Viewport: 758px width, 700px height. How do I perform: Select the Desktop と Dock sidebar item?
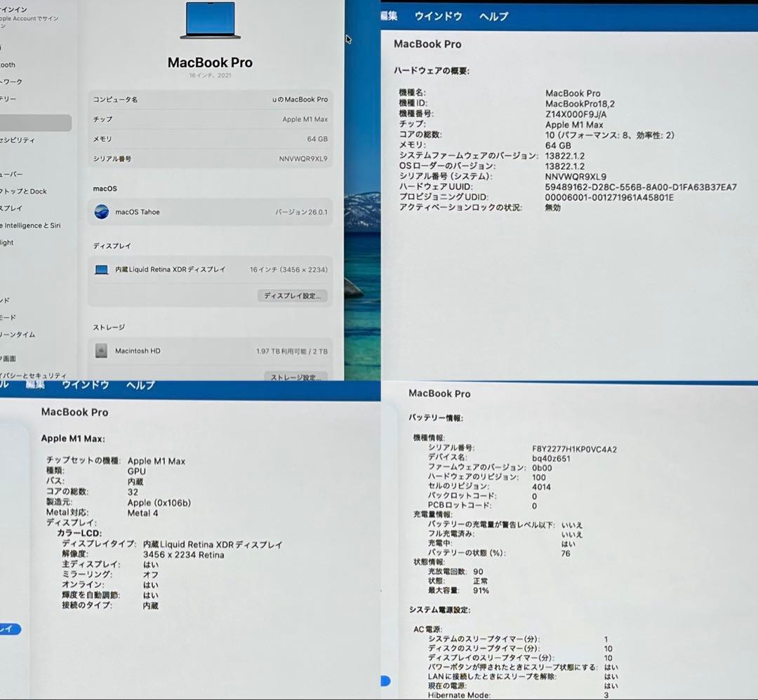pos(23,191)
